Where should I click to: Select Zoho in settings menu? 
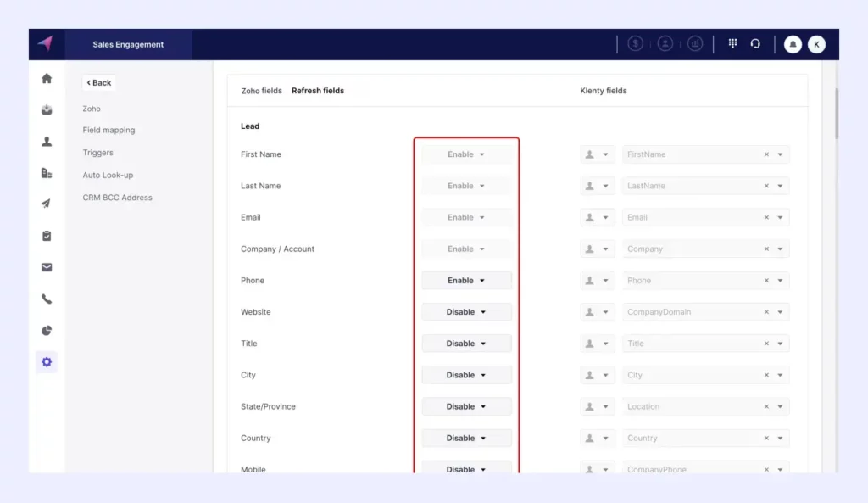92,109
